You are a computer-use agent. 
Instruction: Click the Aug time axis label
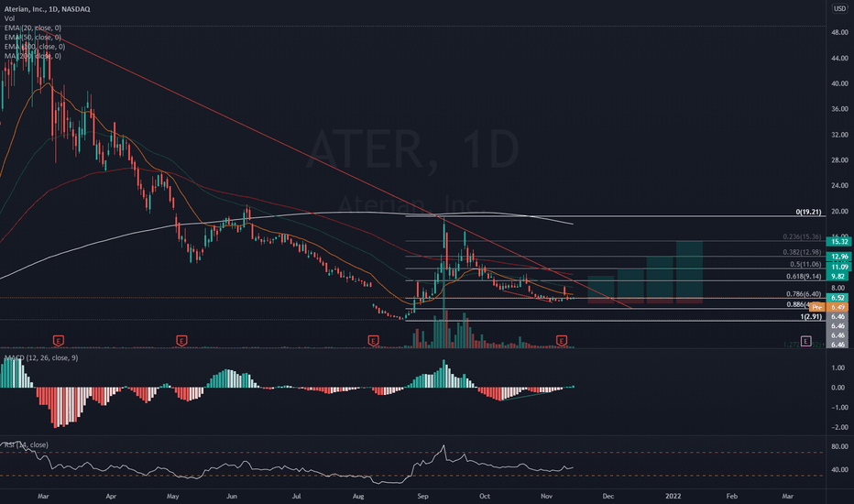coord(358,497)
